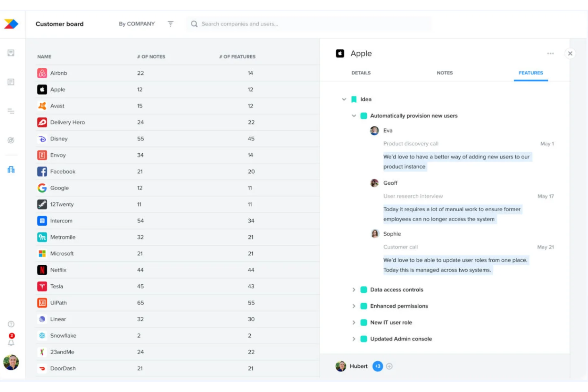This screenshot has height=392, width=588.
Task: Click the +3 members badge
Action: (377, 366)
